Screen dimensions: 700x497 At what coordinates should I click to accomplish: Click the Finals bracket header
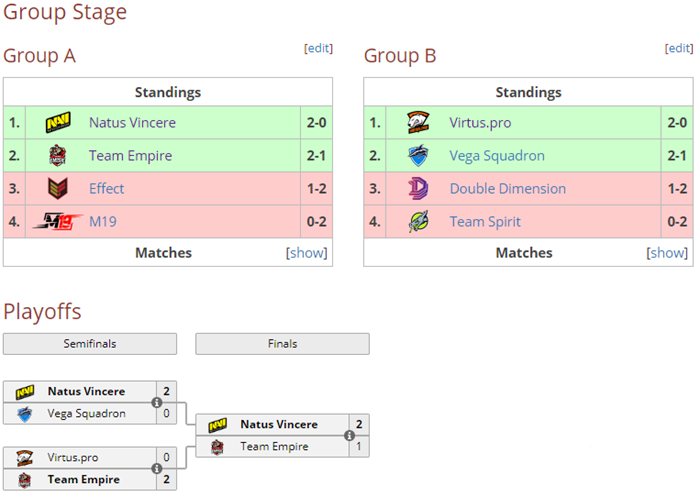coord(282,344)
